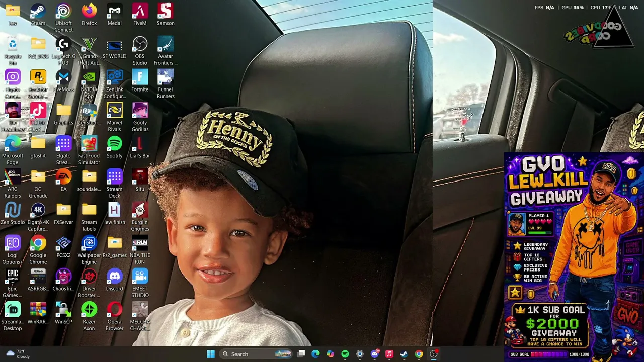Image resolution: width=644 pixels, height=362 pixels.
Task: Select the Epic Games Launcher icon
Action: pyautogui.click(x=13, y=284)
